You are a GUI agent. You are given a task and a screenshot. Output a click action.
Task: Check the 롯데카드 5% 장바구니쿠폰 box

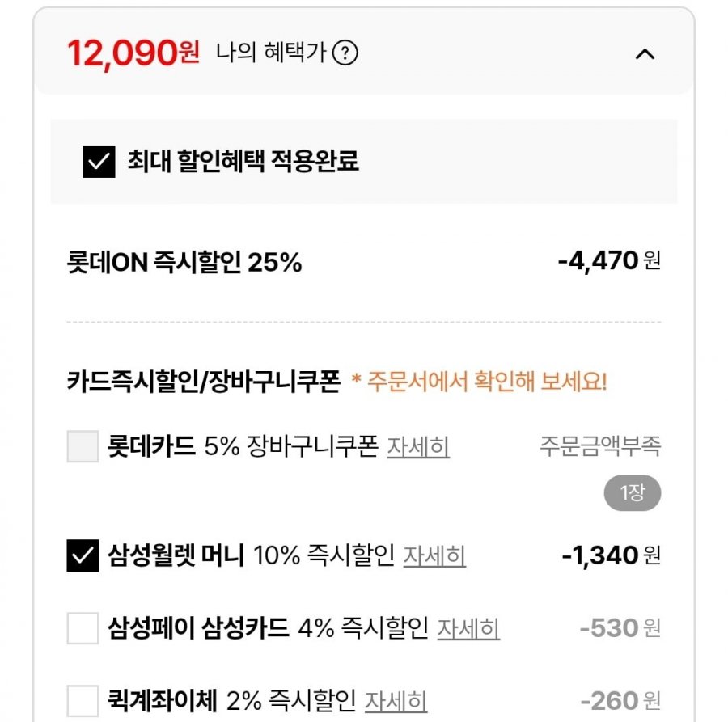click(83, 446)
